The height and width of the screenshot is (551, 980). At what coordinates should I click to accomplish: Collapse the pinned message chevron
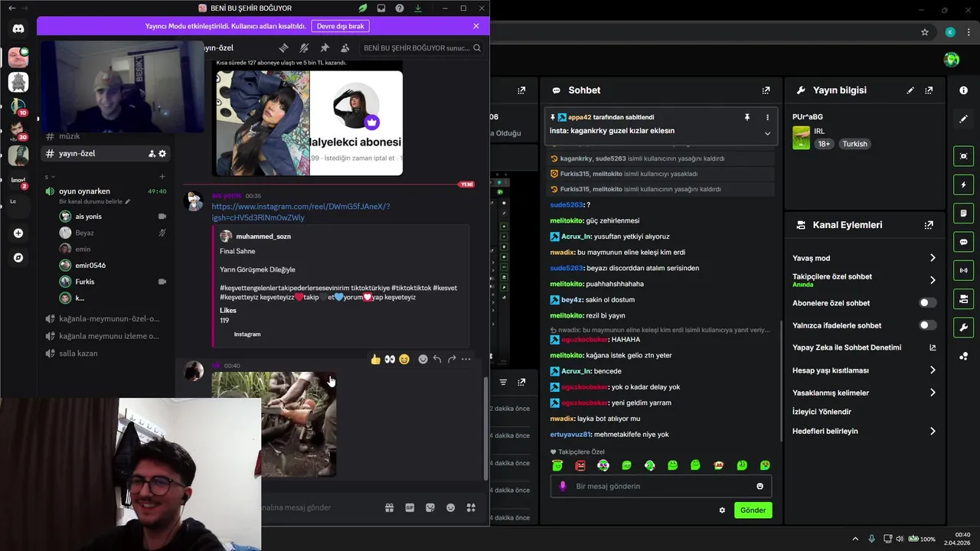coord(767,133)
